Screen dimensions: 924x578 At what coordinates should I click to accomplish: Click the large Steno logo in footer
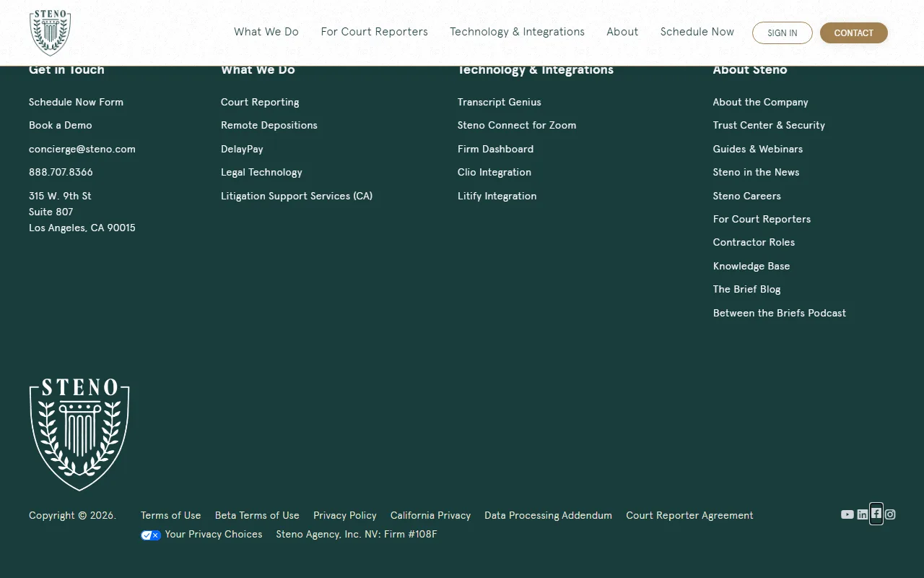79,434
